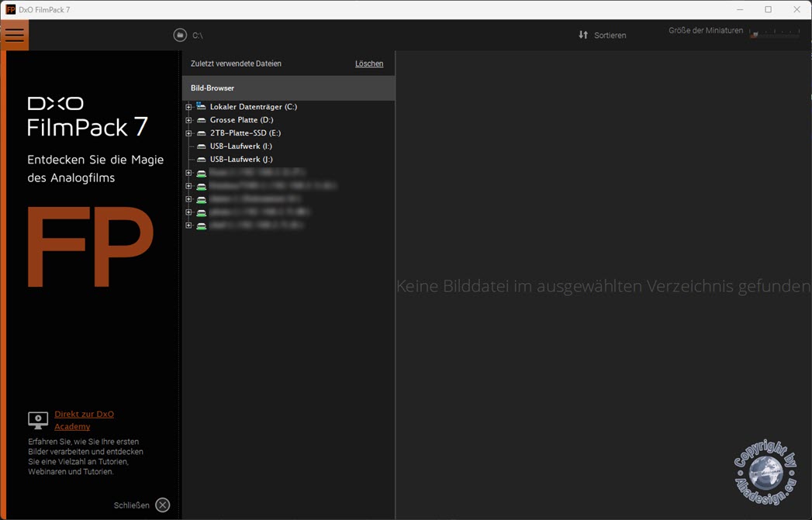Click the Bild-Browser header
The width and height of the screenshot is (812, 520).
[x=289, y=88]
